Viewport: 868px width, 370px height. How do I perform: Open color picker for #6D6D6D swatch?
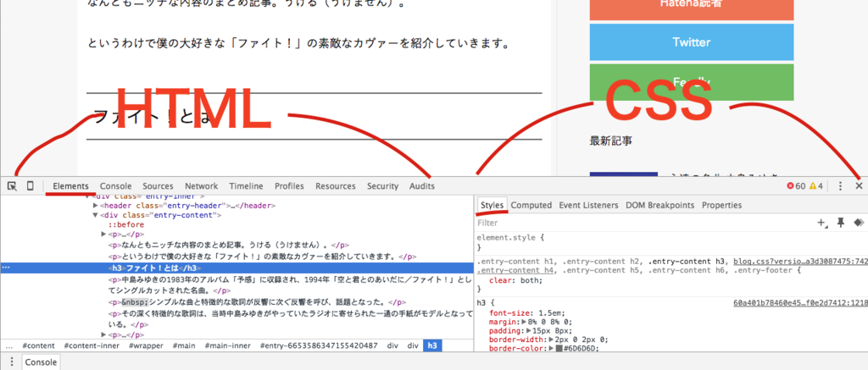(x=559, y=348)
